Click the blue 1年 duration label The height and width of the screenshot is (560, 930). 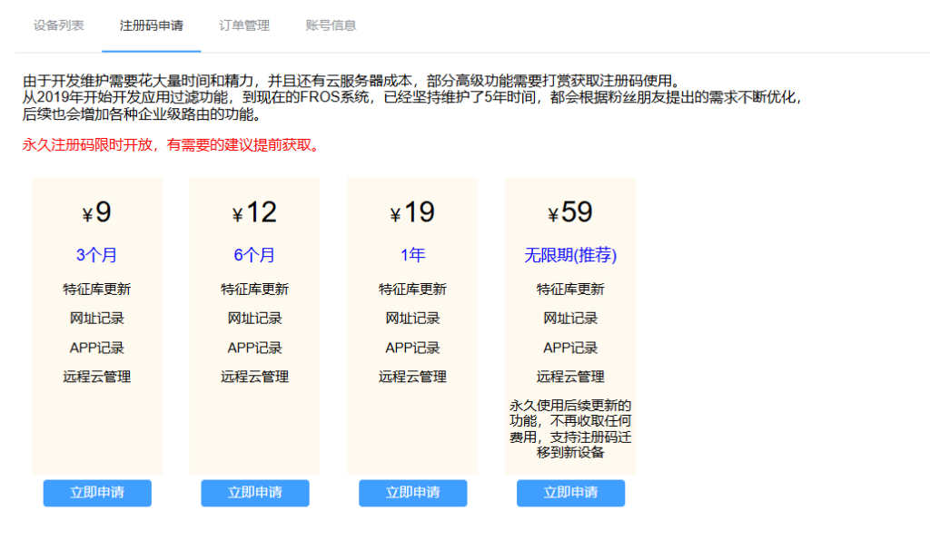(x=413, y=255)
